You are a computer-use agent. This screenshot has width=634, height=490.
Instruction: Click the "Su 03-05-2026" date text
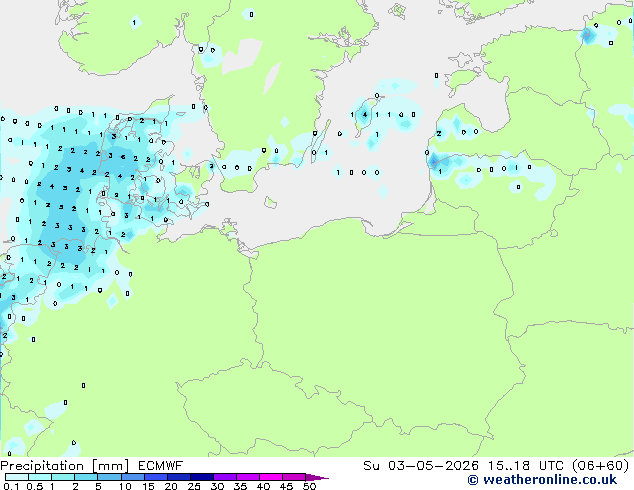pyautogui.click(x=421, y=466)
